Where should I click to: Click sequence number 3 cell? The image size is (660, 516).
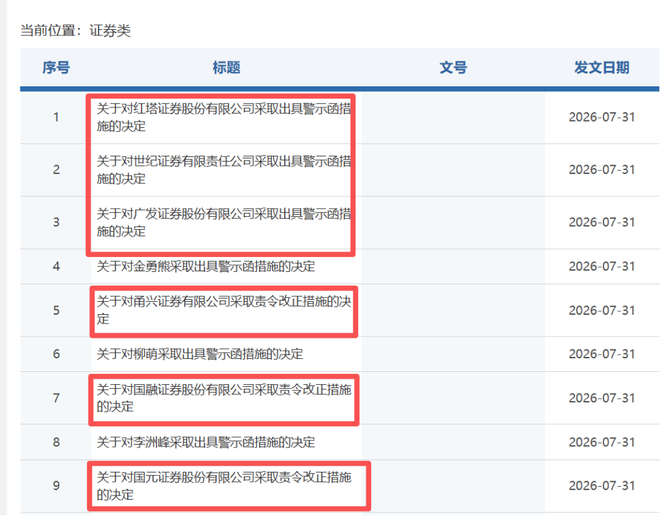point(56,223)
